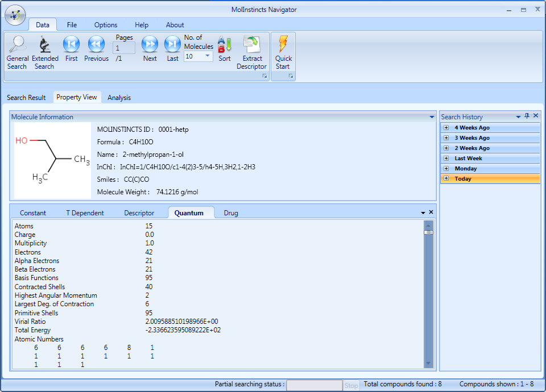Click the Pages number input field
This screenshot has height=392, width=546.
pos(123,48)
